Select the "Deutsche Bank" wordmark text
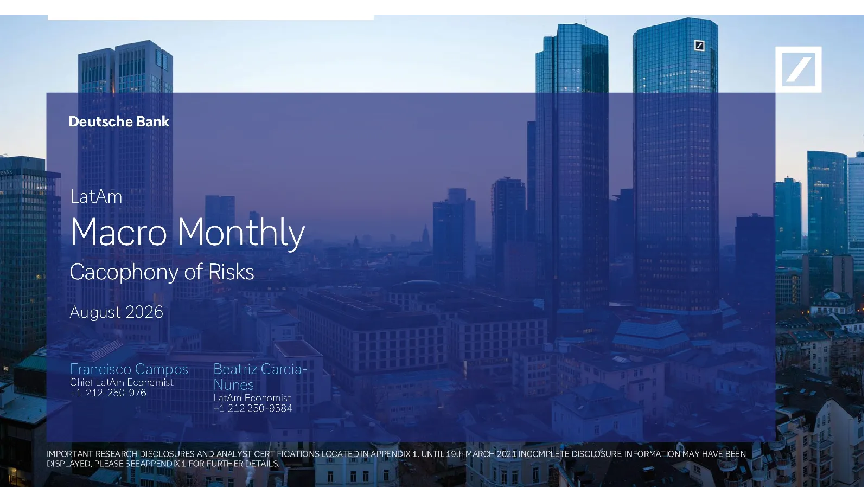868x488 pixels. pos(119,121)
